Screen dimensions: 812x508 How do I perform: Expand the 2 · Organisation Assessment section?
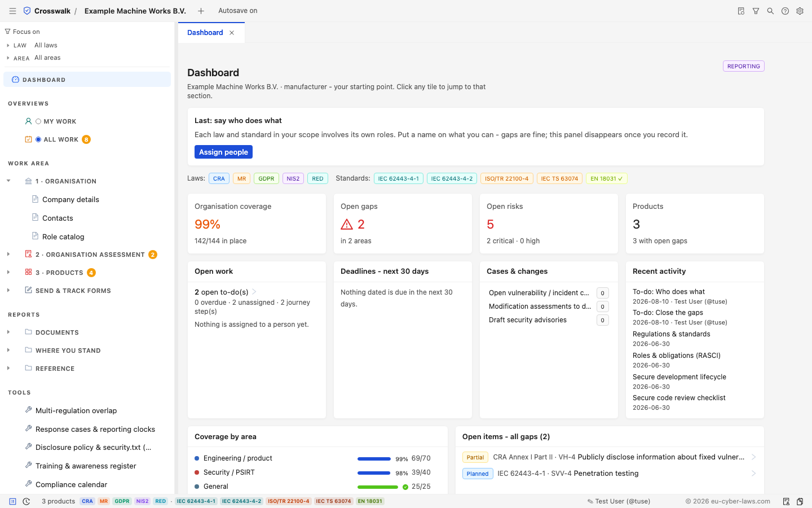click(x=8, y=254)
